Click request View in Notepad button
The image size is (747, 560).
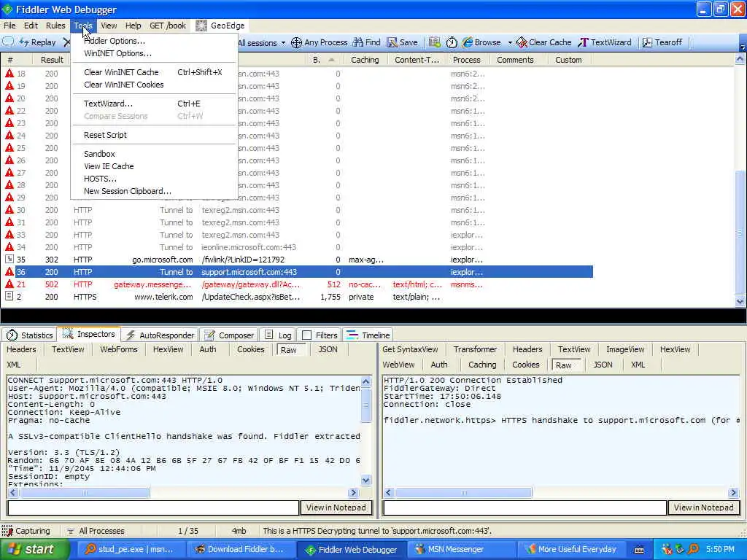click(x=336, y=507)
